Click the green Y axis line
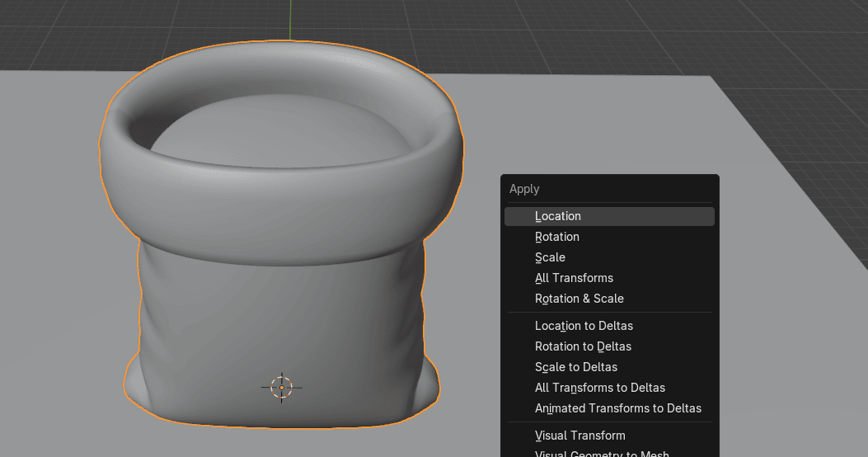The height and width of the screenshot is (457, 868). (x=290, y=18)
